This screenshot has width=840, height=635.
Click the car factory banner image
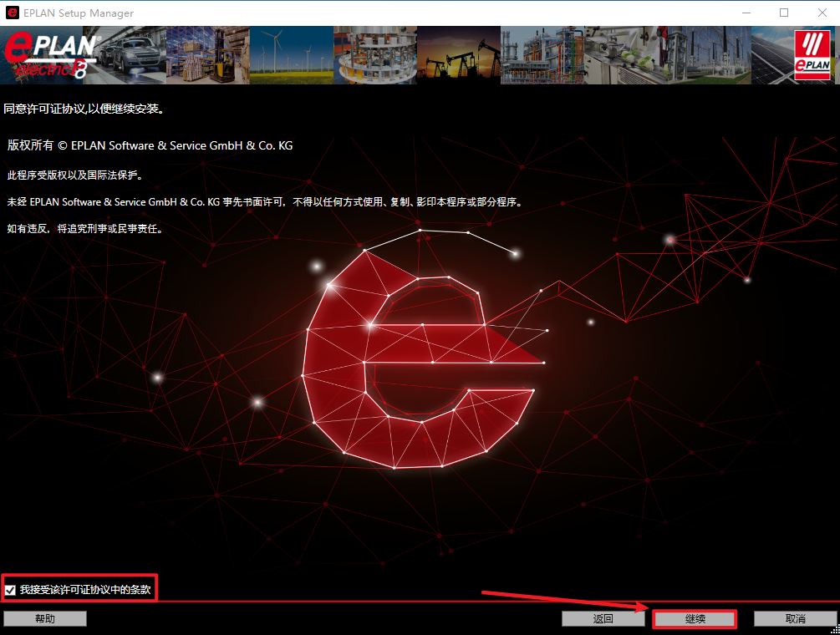pyautogui.click(x=132, y=54)
